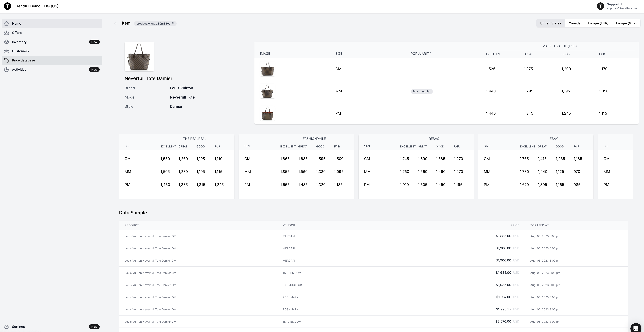Expand the Trendful Demo - HQ (US) workspace dropdown
The height and width of the screenshot is (332, 644).
pyautogui.click(x=97, y=6)
